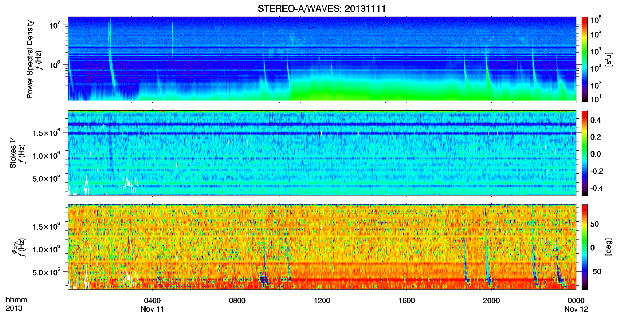Open the Power Spectral Density spectrogram panel
Viewport: 644px width, 332px height.
pos(322,59)
